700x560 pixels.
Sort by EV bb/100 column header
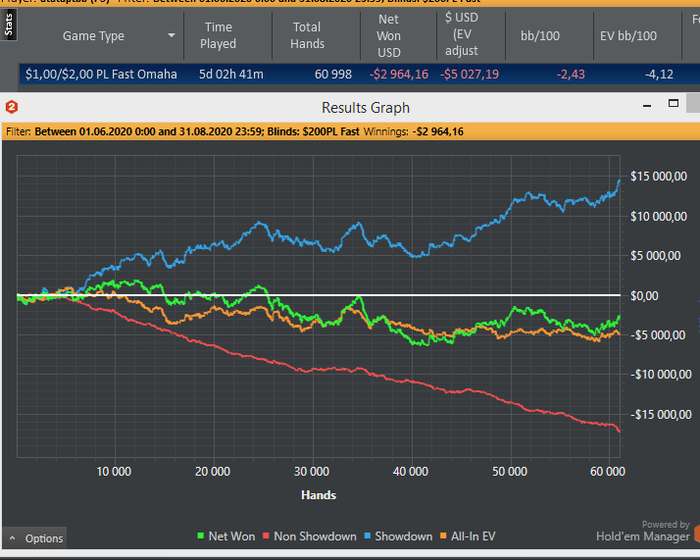[x=628, y=36]
